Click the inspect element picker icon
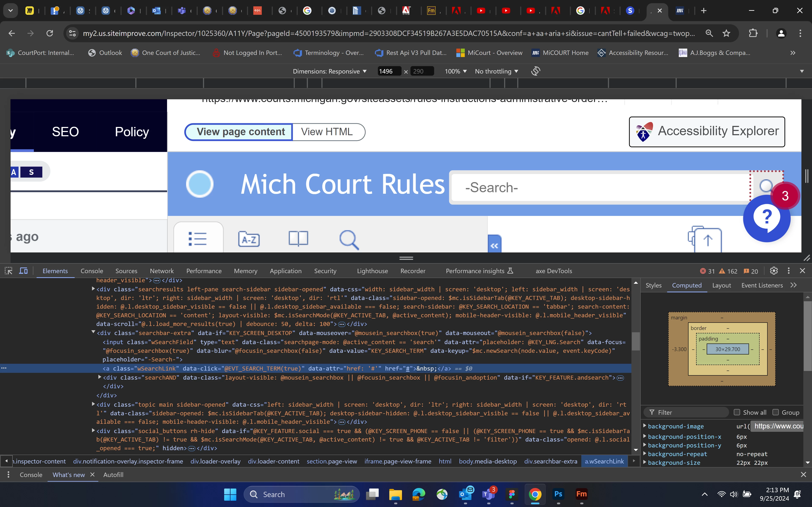Image resolution: width=812 pixels, height=507 pixels. 8,271
